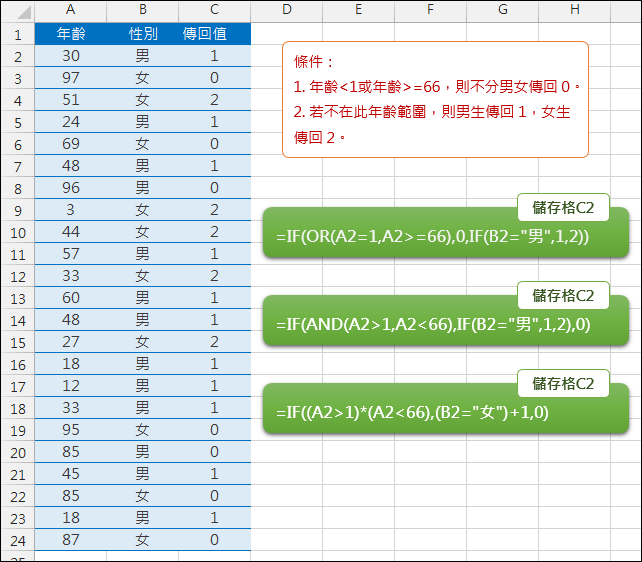Click cell A13 with value 60

(x=70, y=298)
